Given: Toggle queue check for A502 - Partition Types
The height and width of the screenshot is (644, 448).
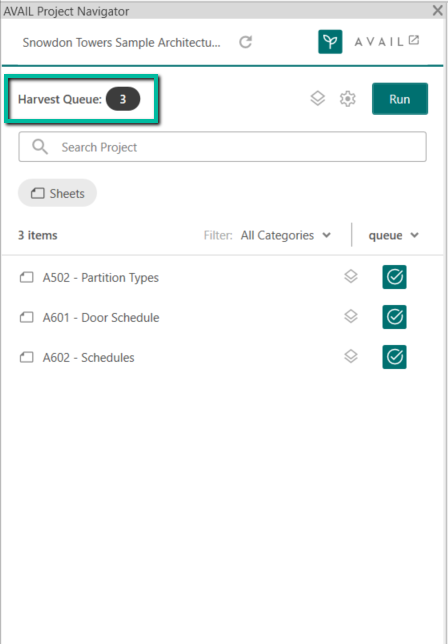Looking at the screenshot, I should [395, 277].
